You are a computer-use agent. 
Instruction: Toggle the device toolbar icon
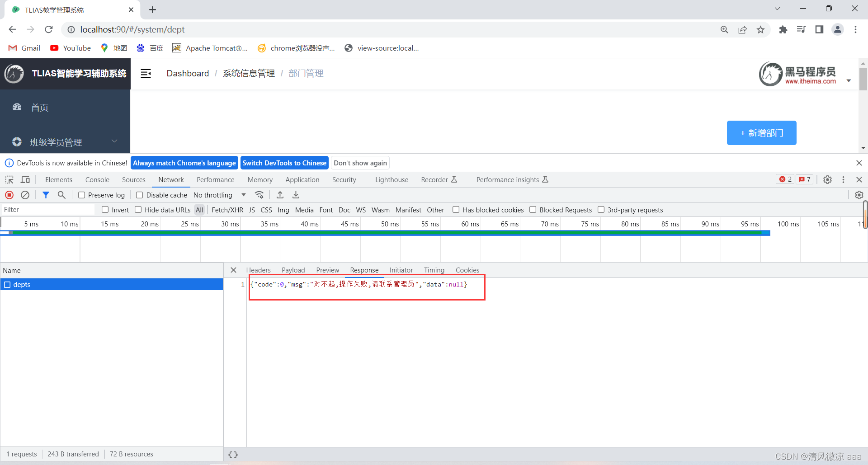coord(25,180)
